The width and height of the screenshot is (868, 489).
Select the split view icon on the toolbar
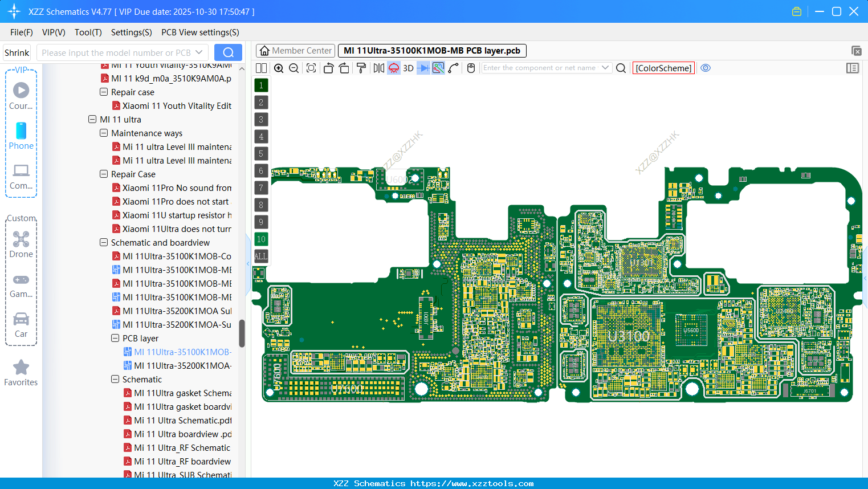click(261, 68)
